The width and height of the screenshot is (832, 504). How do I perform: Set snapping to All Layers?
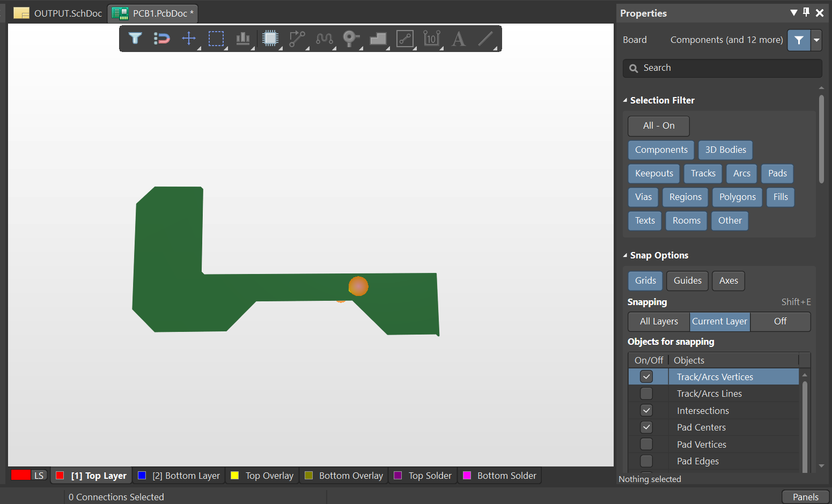[659, 322]
